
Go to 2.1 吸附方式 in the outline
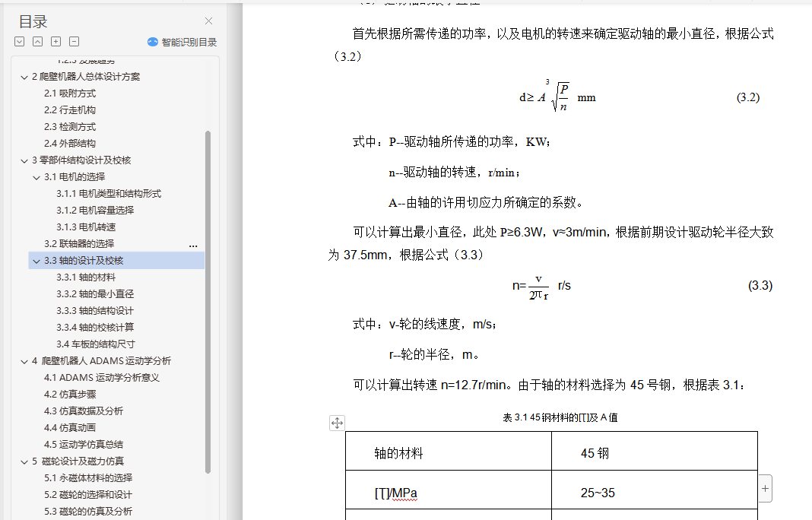click(x=70, y=94)
